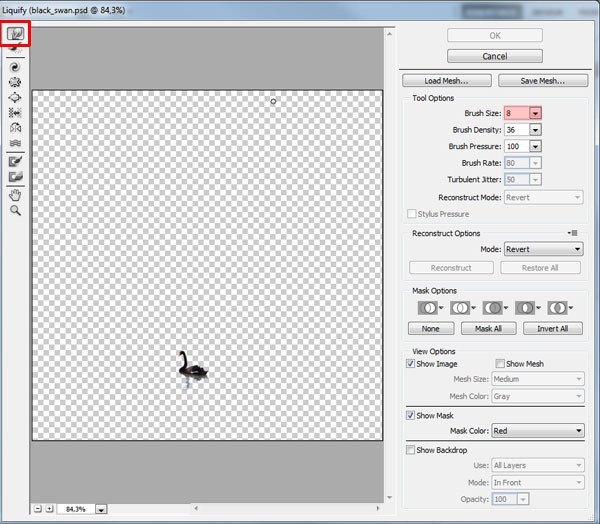Click the Reconstruct button
600x524 pixels.
(451, 268)
